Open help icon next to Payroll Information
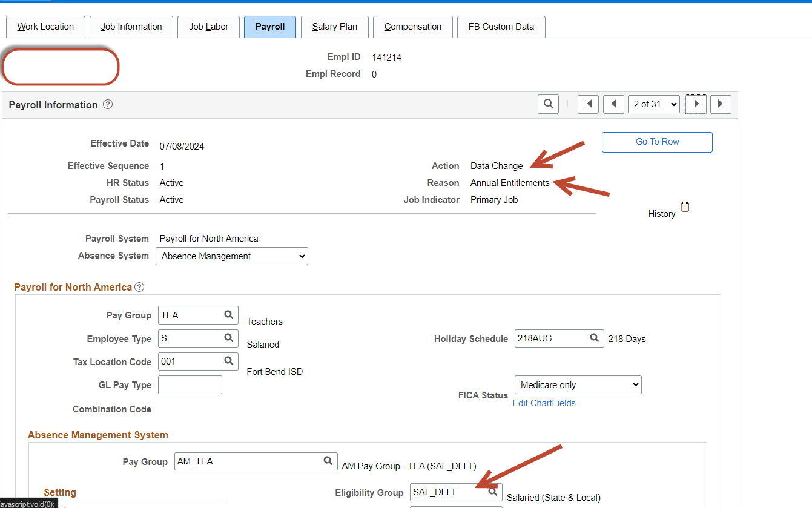 [x=108, y=104]
